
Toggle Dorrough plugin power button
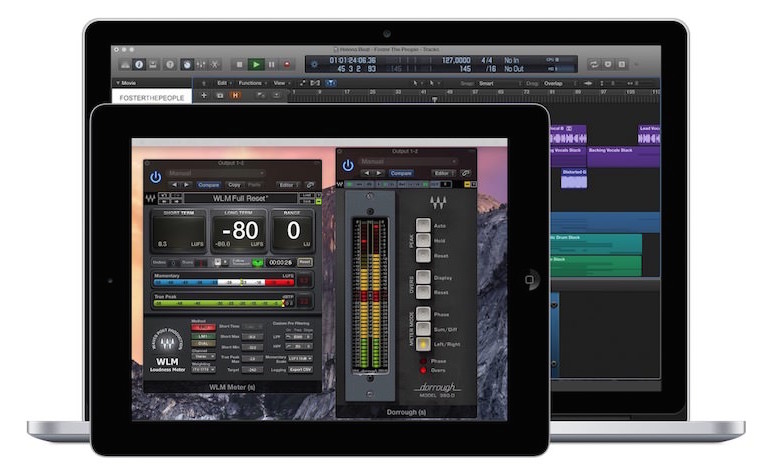tap(348, 165)
